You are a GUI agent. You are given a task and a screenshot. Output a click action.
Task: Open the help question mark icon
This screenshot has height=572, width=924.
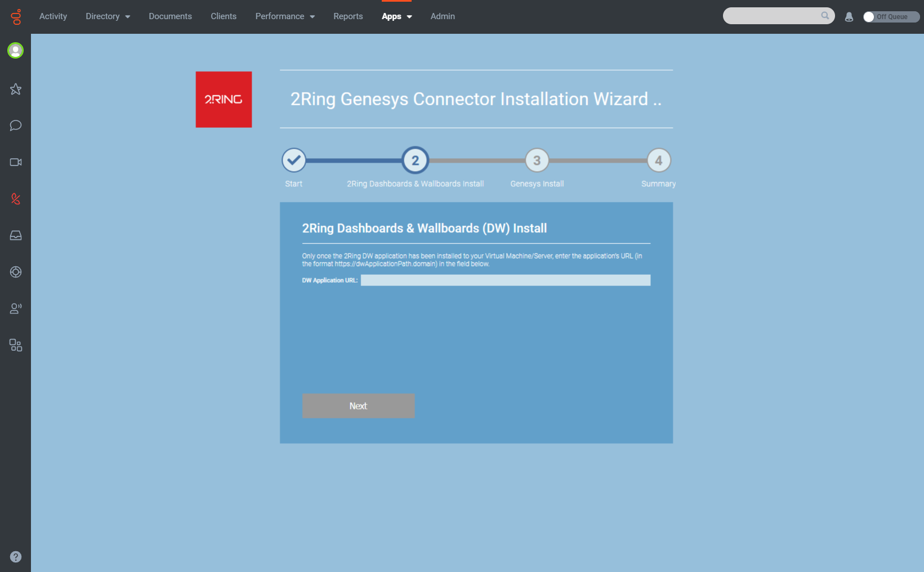point(15,557)
